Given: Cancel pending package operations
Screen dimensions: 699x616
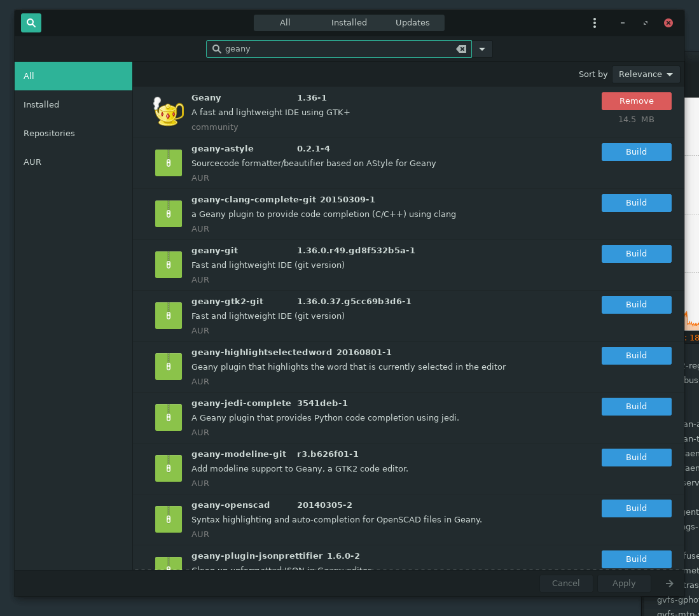Looking at the screenshot, I should [565, 583].
